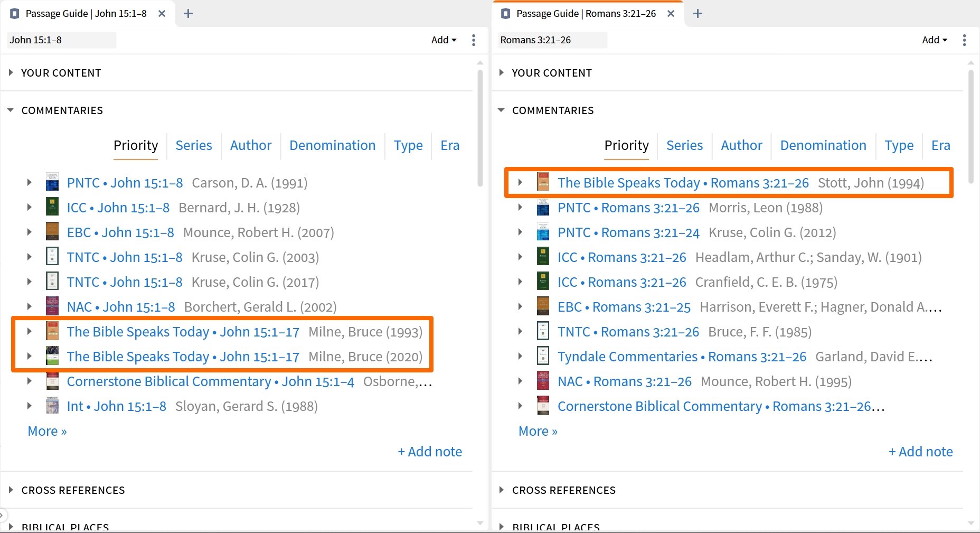This screenshot has height=533, width=980.
Task: Click the EBC Romans Harrison book cover icon
Action: [543, 307]
